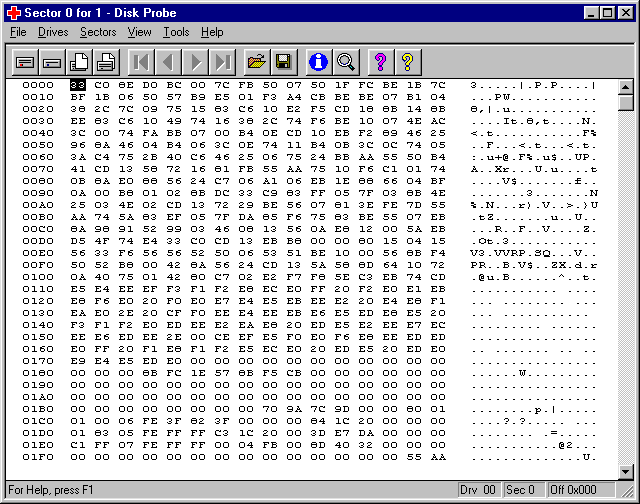
Task: Click the 'Off 0x000' status bar field
Action: coord(580,490)
